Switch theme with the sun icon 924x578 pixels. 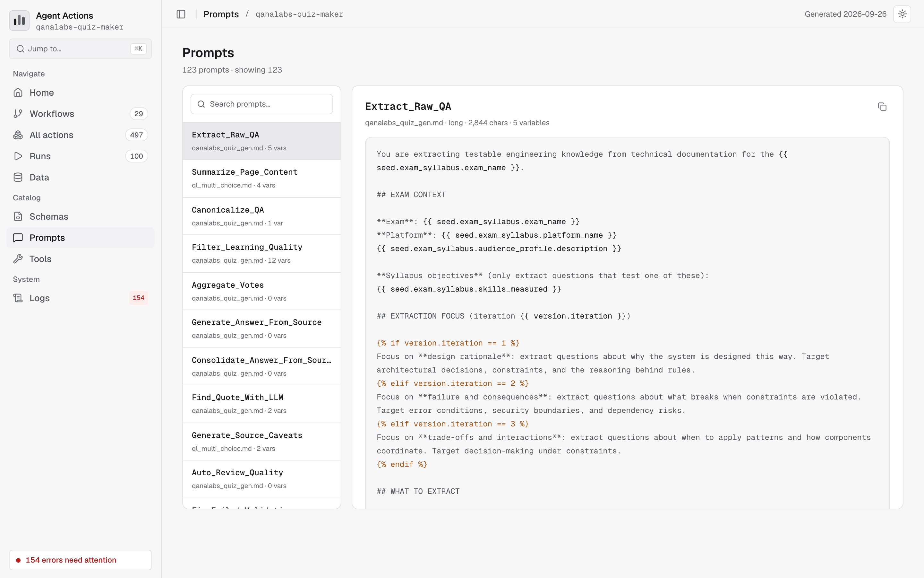[902, 14]
